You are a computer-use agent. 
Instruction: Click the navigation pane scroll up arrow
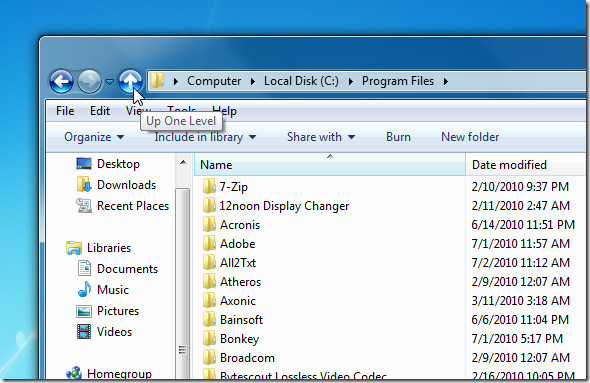pos(183,163)
